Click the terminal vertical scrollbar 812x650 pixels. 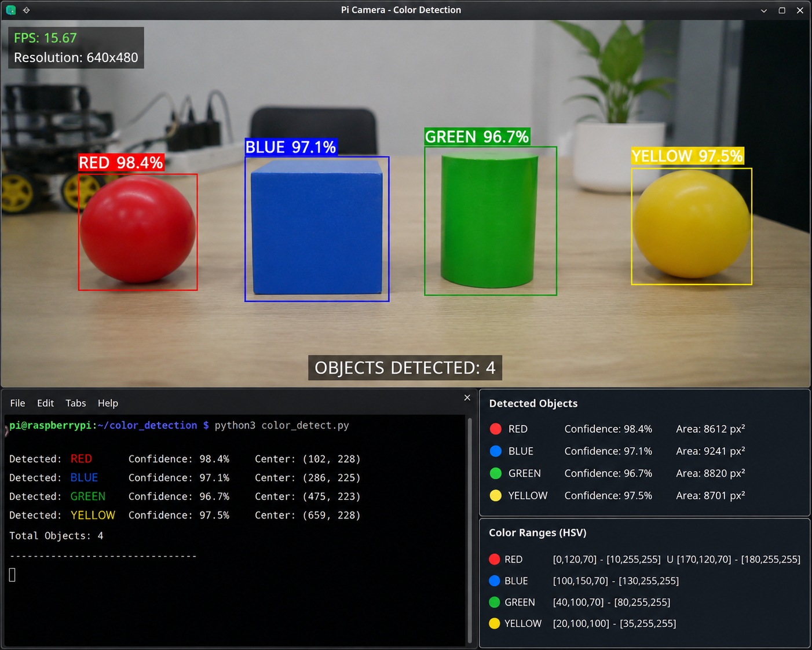click(x=470, y=530)
